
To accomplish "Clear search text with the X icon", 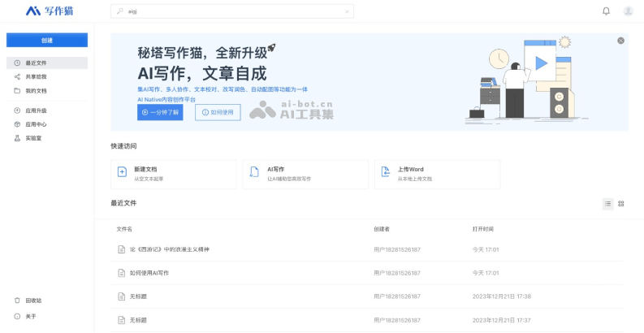I will pyautogui.click(x=348, y=11).
